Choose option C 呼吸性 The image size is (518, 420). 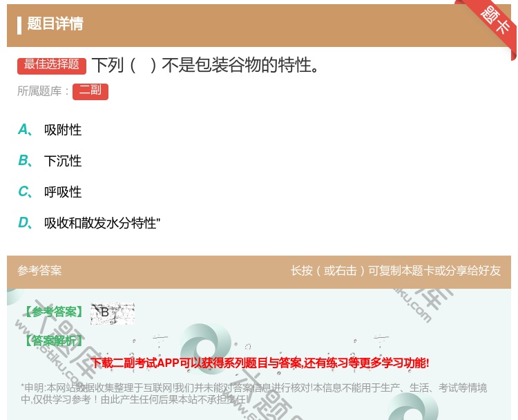tap(50, 191)
